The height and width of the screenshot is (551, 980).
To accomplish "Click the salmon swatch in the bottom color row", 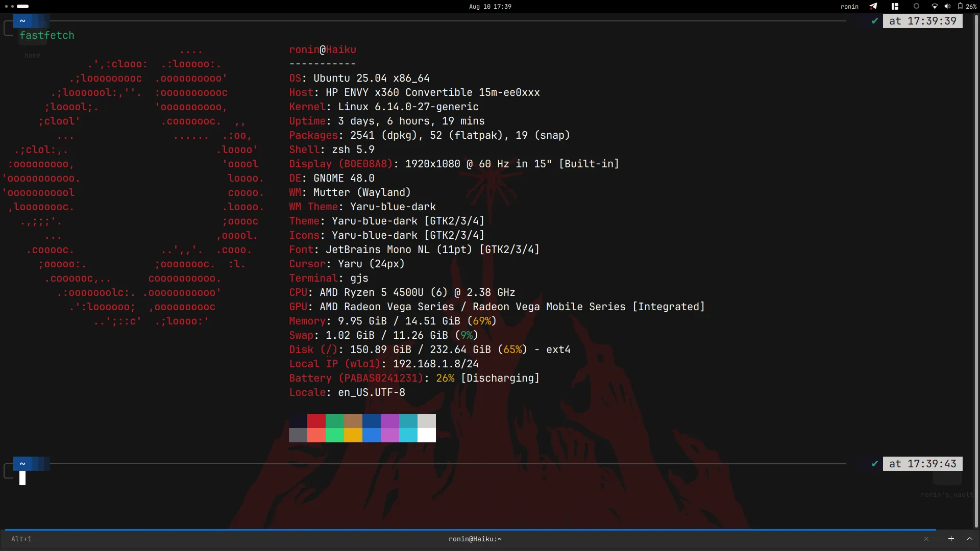I will [316, 435].
